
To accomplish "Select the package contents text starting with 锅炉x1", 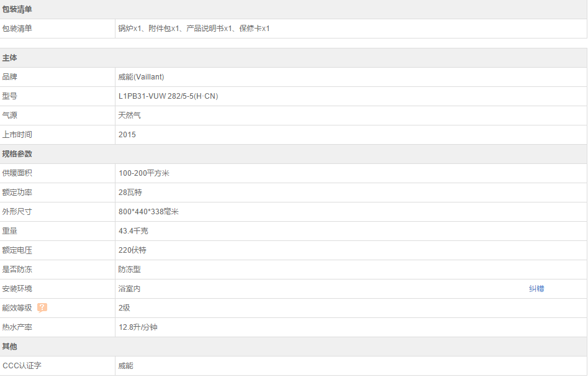I will coord(194,29).
